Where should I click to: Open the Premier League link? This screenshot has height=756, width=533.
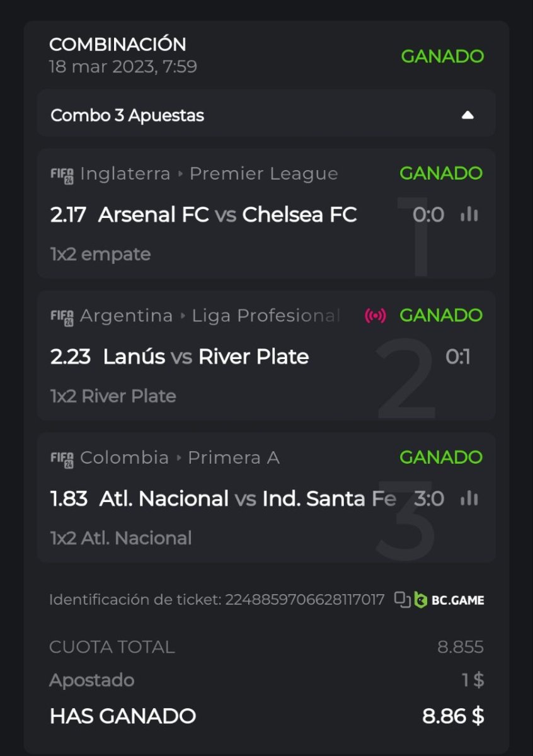[263, 174]
